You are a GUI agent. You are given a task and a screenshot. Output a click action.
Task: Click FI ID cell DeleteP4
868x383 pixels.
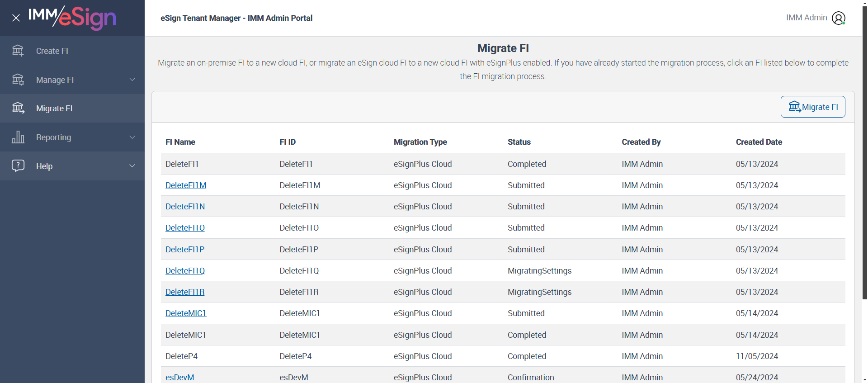click(295, 356)
